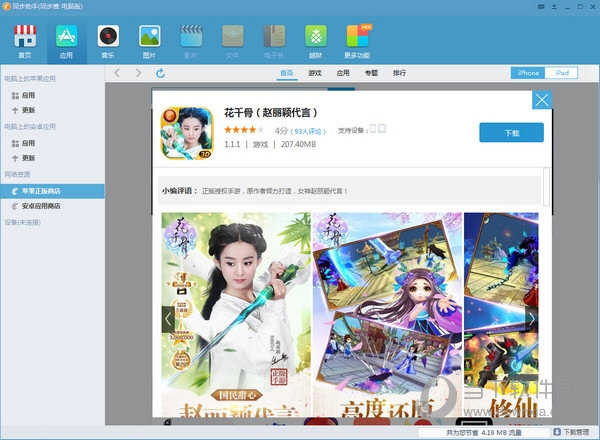Open the title bar feedback message icon

point(541,7)
